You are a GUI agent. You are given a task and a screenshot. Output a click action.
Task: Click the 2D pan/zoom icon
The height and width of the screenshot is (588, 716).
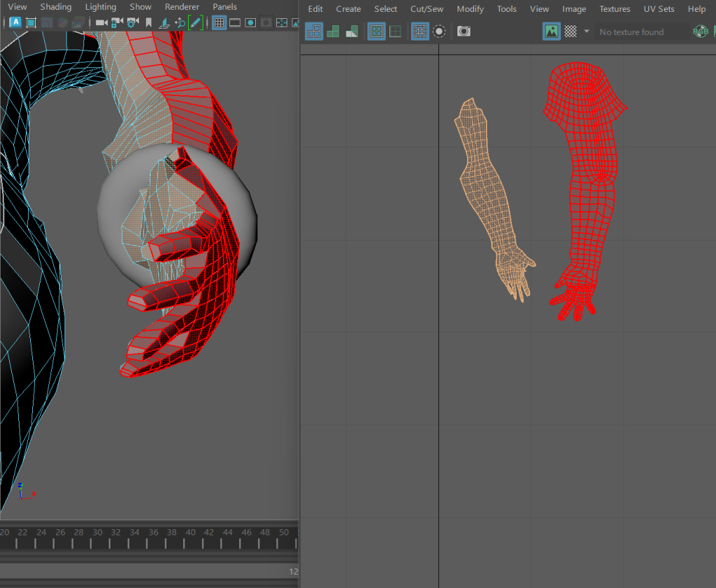point(180,23)
